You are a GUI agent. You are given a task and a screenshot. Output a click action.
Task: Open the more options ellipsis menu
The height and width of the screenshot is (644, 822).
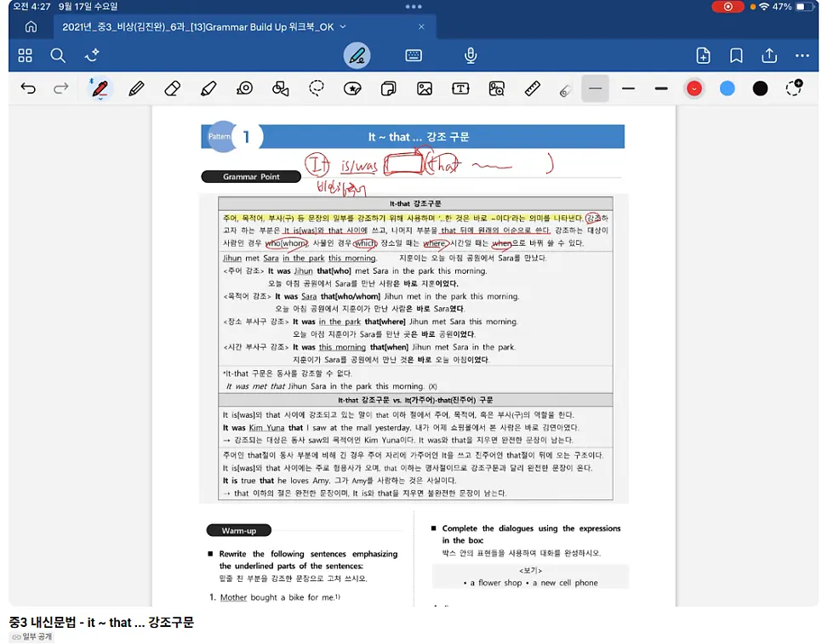coord(802,55)
